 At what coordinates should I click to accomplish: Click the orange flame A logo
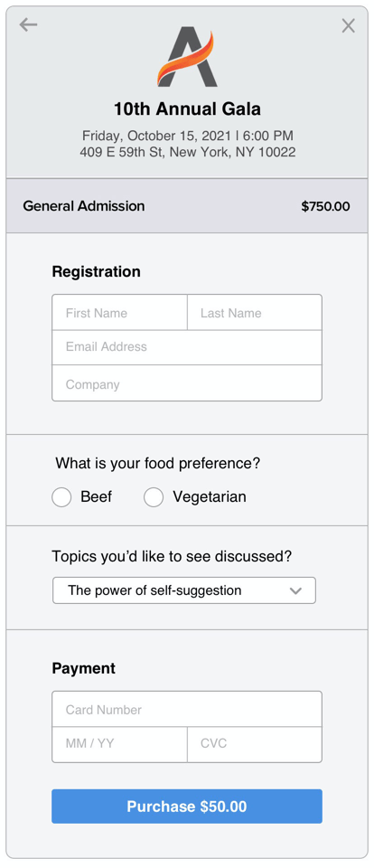[x=187, y=60]
